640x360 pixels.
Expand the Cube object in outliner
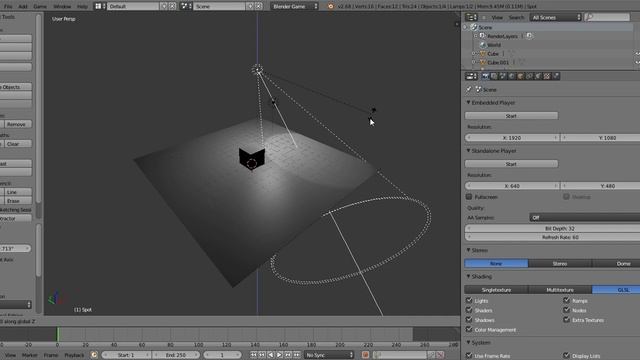pos(474,53)
